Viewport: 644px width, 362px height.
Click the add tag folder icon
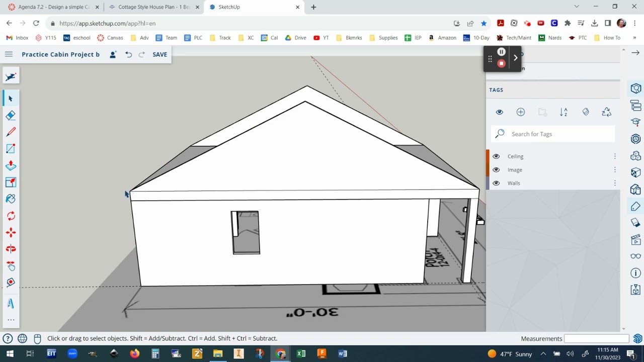coord(542,112)
